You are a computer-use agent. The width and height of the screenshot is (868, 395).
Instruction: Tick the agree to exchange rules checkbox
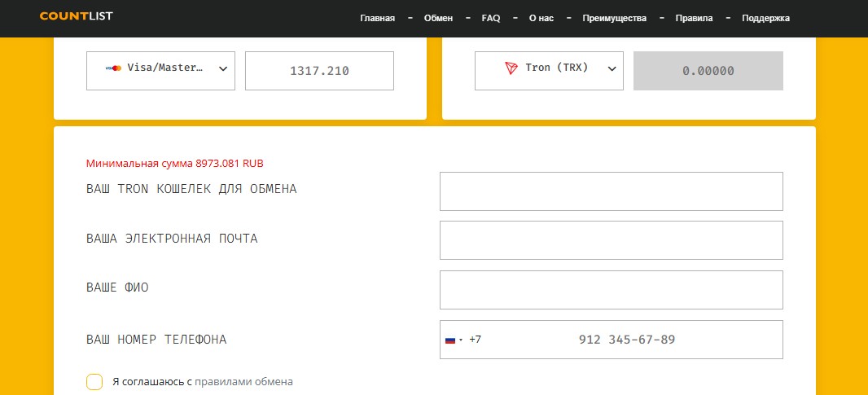[x=94, y=382]
